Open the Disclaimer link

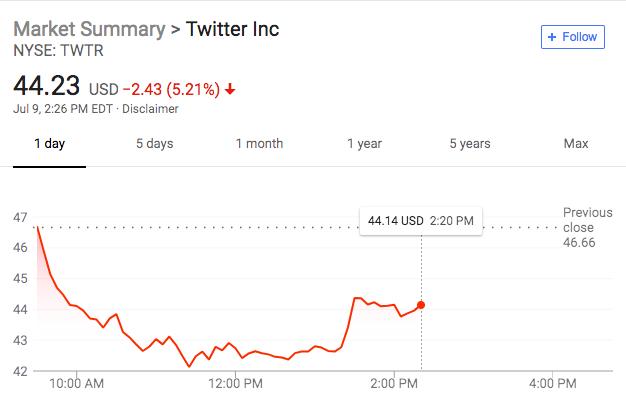coord(150,108)
